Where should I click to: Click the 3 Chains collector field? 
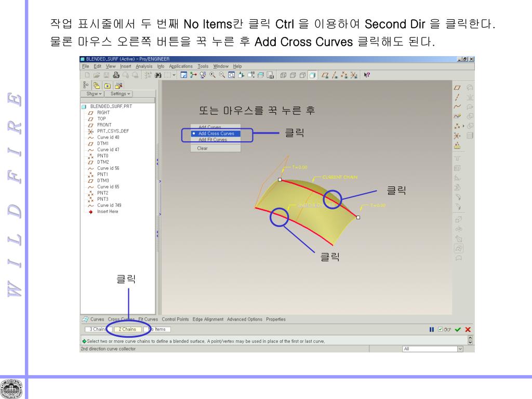coord(98,329)
